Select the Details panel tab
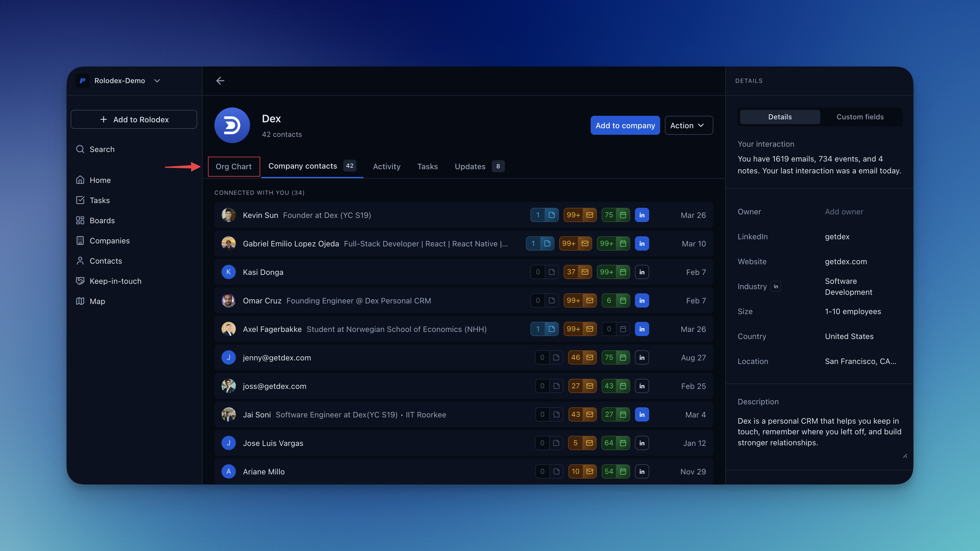980x551 pixels. pos(780,117)
